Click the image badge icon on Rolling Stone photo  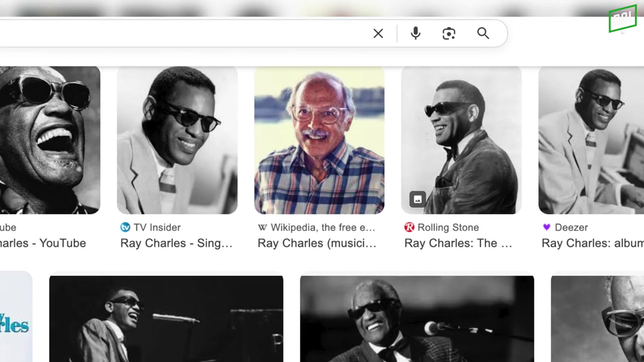coord(418,199)
